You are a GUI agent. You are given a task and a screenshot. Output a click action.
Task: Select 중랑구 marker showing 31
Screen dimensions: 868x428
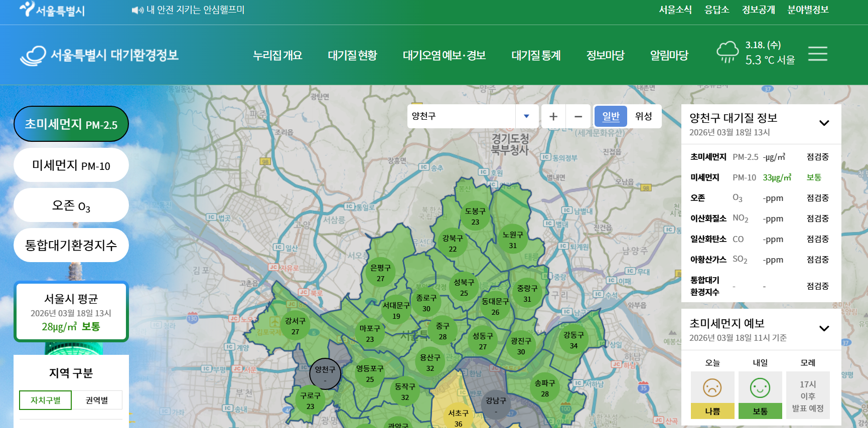[x=527, y=293]
